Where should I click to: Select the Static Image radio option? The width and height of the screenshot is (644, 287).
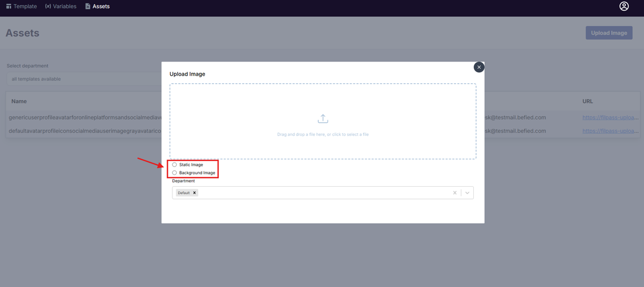point(174,165)
